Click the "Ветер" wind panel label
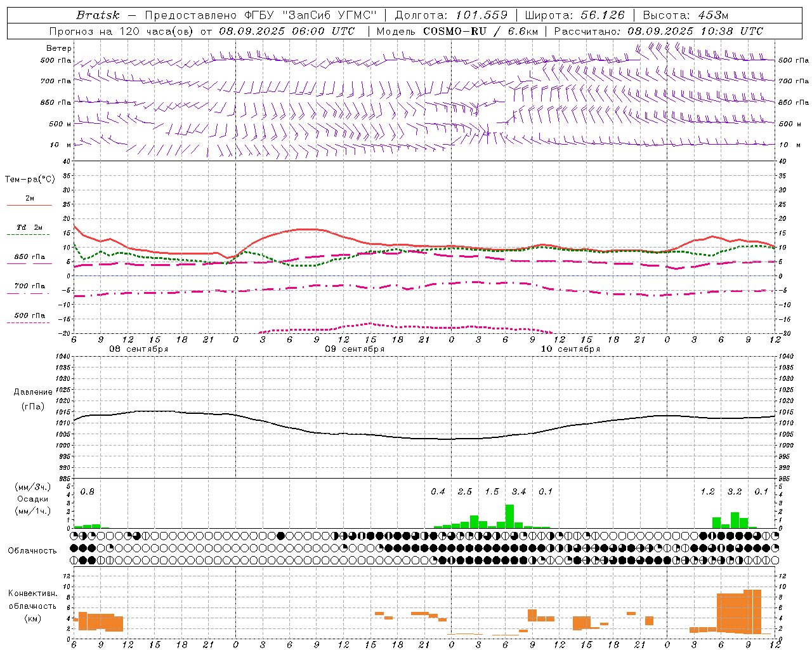Image resolution: width=812 pixels, height=650 pixels. 59,48
